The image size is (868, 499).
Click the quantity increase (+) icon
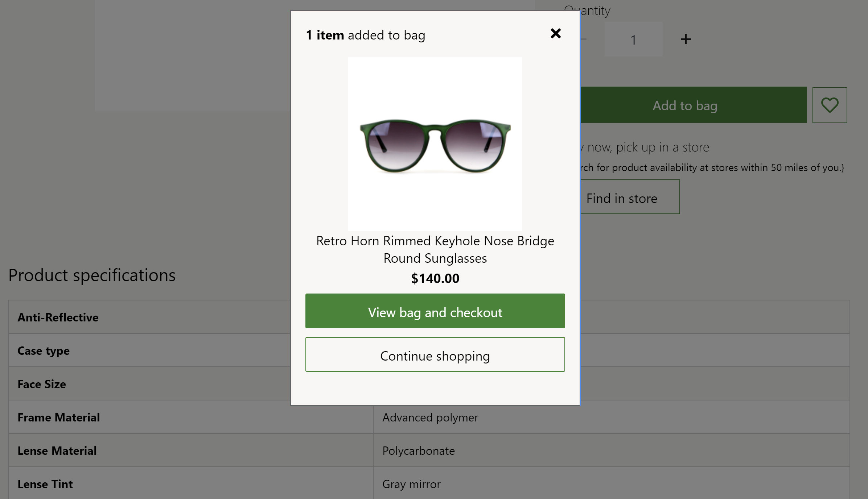(x=686, y=39)
